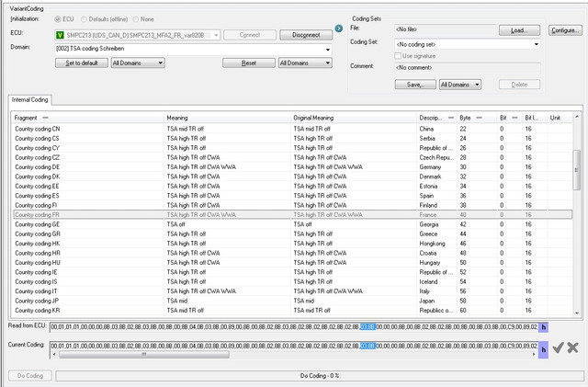This screenshot has width=588, height=387.
Task: Click the horizontal scrollbar thumb under Current Coding
Action: point(144,354)
